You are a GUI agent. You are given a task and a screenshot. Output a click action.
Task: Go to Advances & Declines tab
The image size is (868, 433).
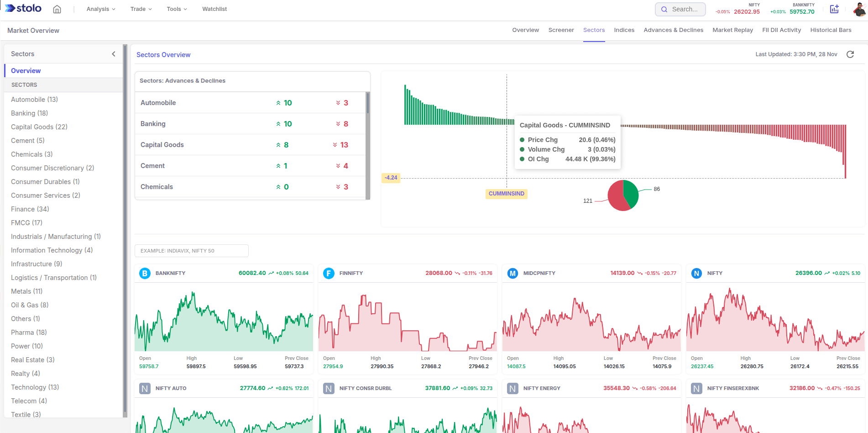673,30
